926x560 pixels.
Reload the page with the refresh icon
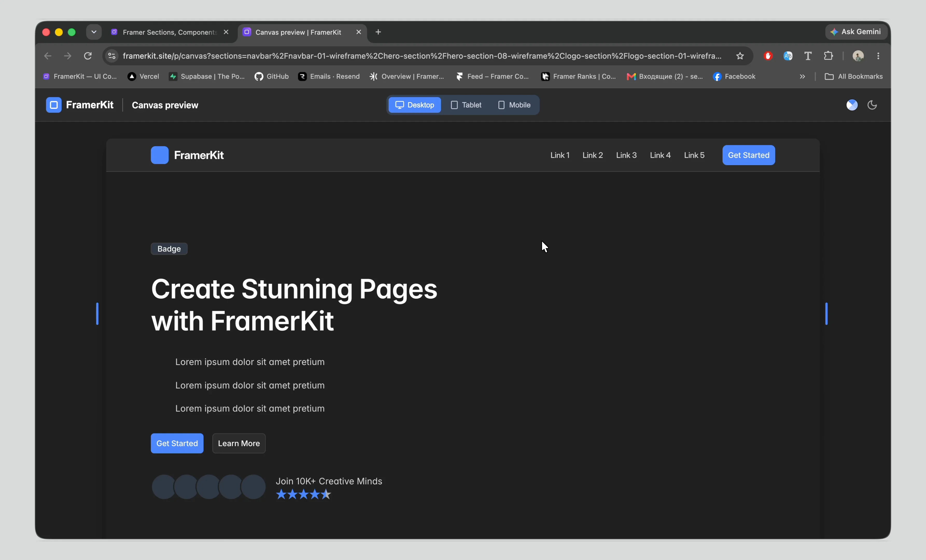coord(88,56)
